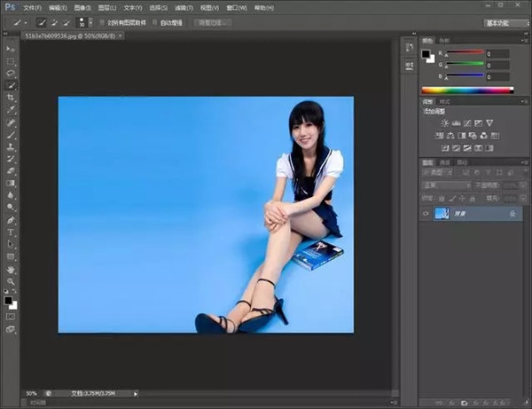Select the Horizontal Type tool

tap(11, 232)
